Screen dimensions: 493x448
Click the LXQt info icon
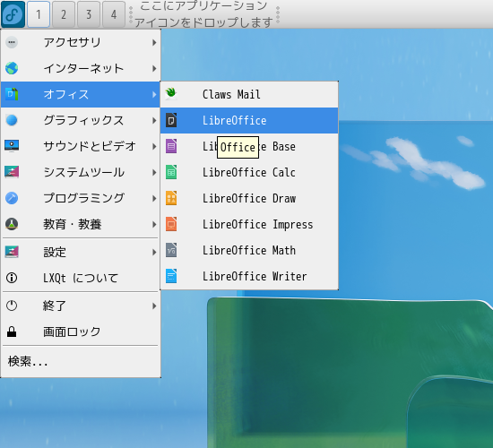[x=12, y=278]
